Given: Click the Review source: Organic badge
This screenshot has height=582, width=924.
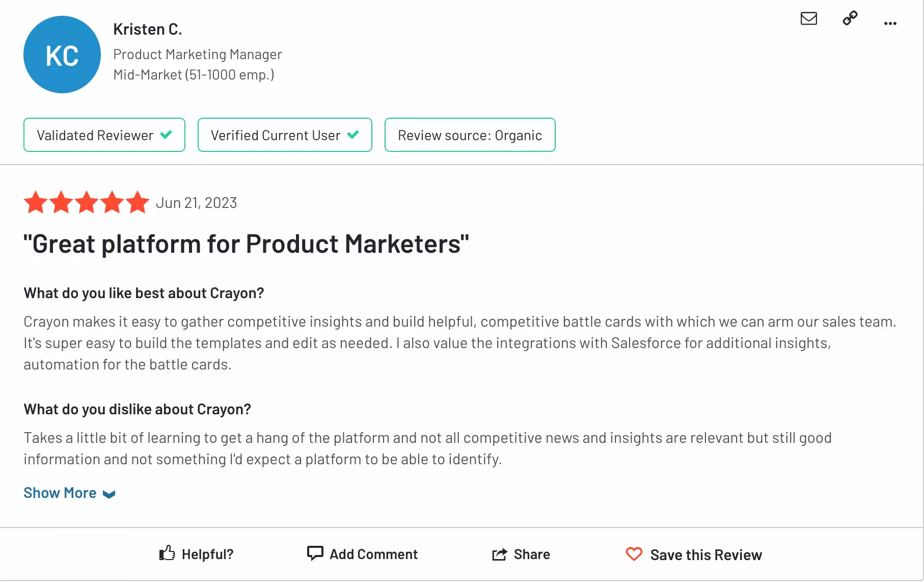Looking at the screenshot, I should click(470, 135).
